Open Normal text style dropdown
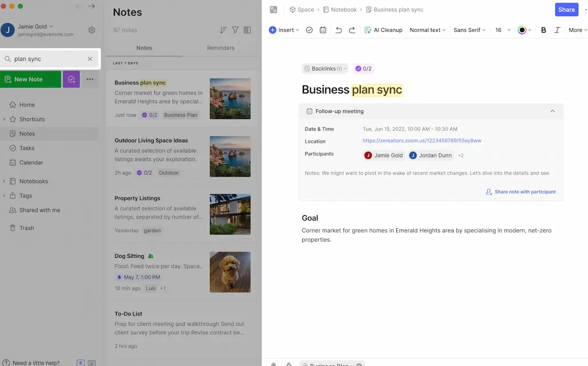588x366 pixels. click(x=427, y=30)
